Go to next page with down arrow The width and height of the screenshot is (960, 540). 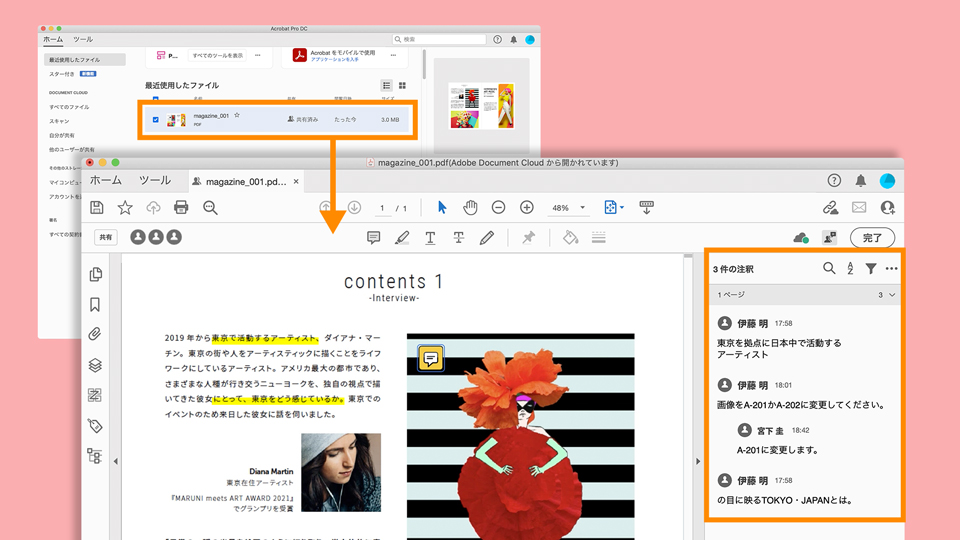click(x=354, y=208)
